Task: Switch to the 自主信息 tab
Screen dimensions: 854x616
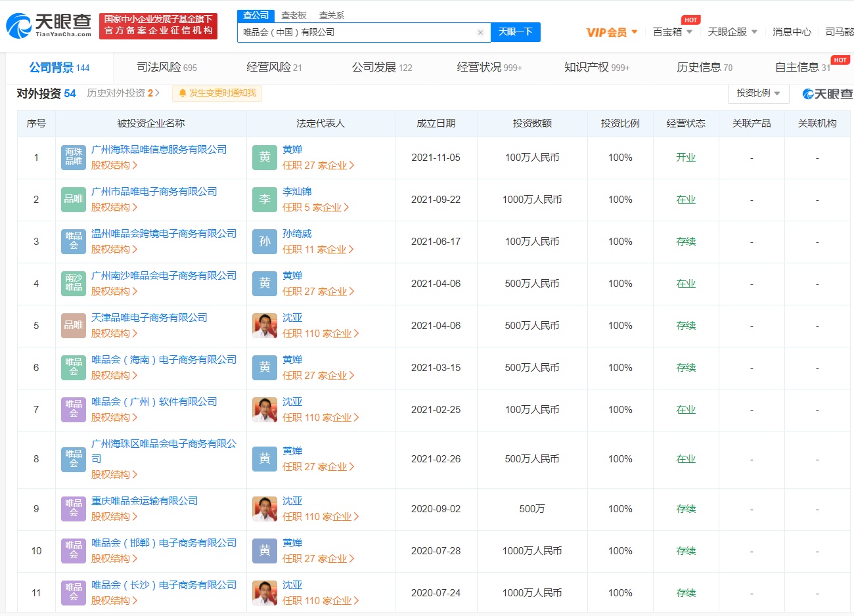Action: click(802, 67)
